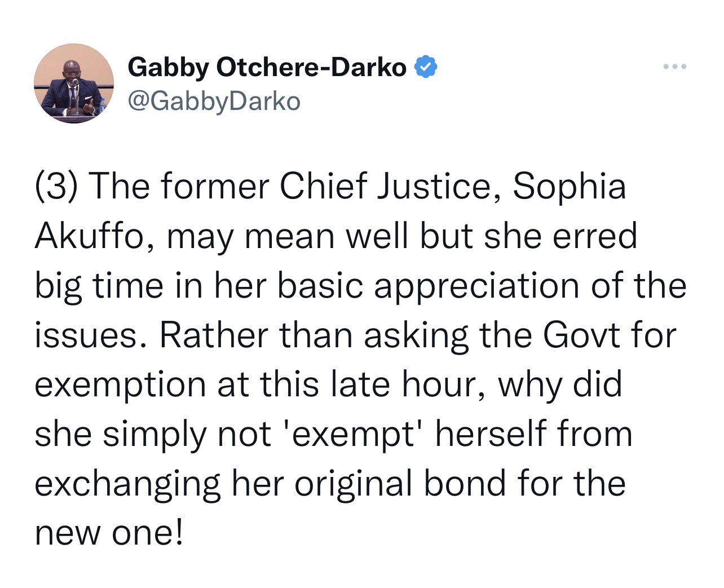Viewport: 724px width, 588px height.
Task: Click the word "erred" in the tweet
Action: click(595, 236)
